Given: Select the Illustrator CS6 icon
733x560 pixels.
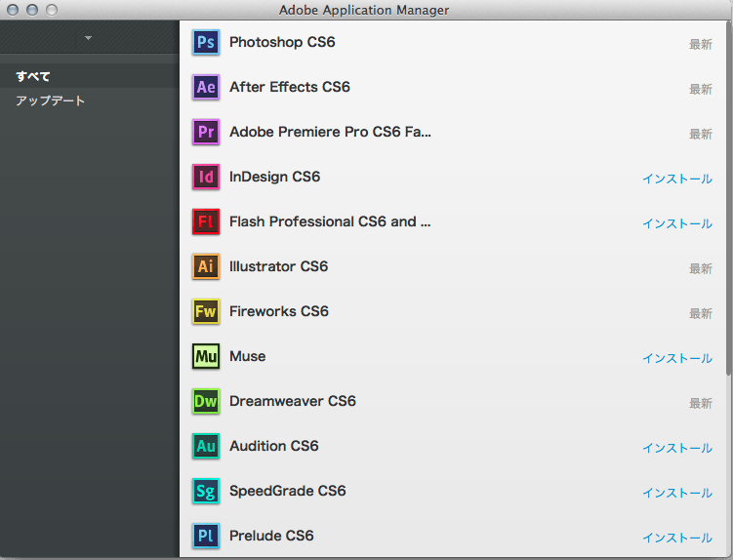Looking at the screenshot, I should [206, 266].
